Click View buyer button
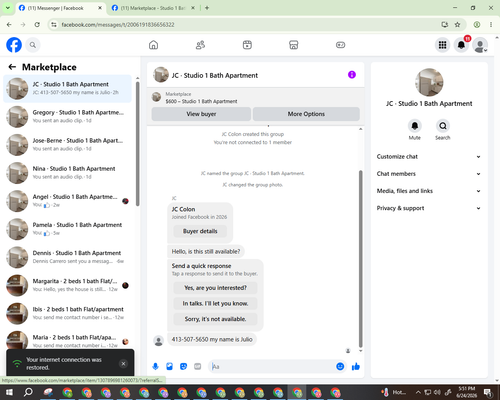The width and height of the screenshot is (500, 400). point(201,114)
